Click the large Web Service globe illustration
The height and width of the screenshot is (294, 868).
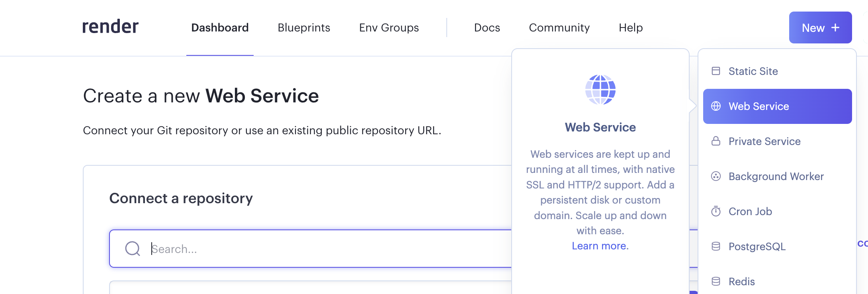coord(600,90)
